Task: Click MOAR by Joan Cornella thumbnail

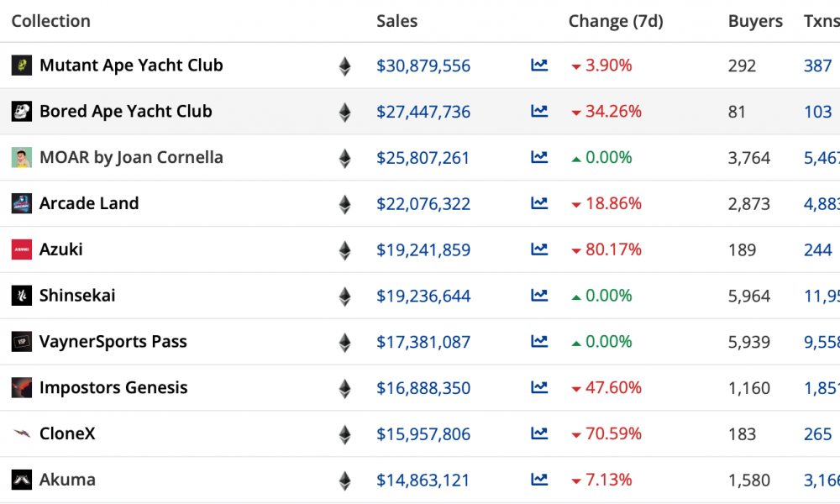Action: point(22,157)
